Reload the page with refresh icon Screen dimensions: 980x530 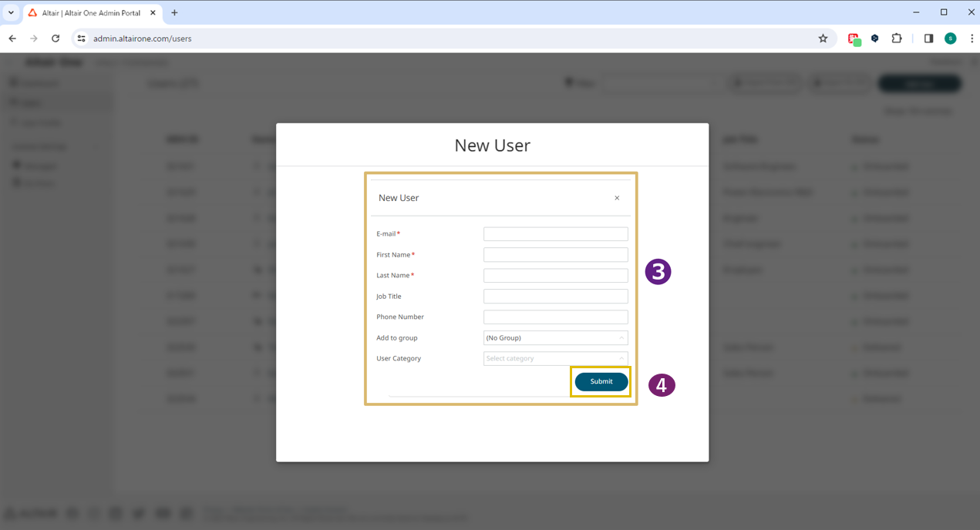pos(56,39)
